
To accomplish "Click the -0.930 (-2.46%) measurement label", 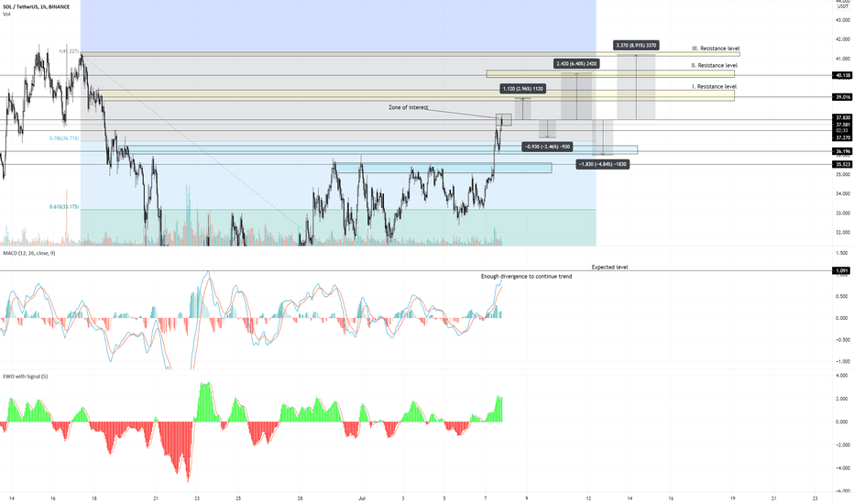I will pyautogui.click(x=547, y=147).
